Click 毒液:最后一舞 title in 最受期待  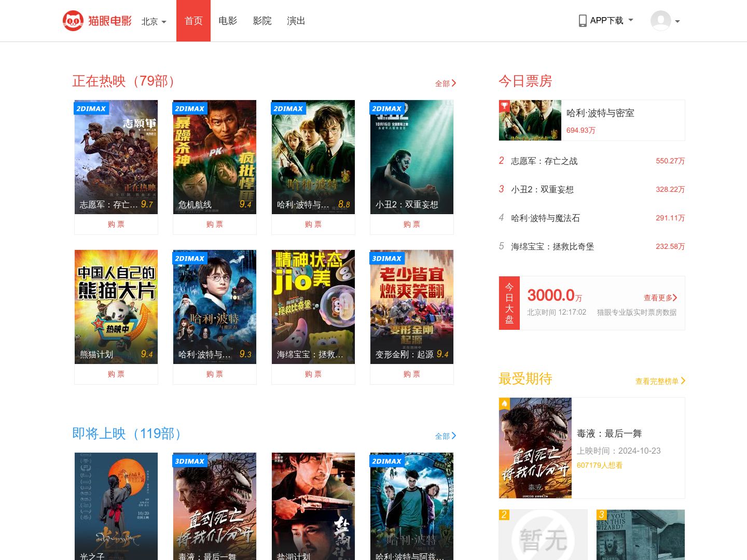coord(610,433)
